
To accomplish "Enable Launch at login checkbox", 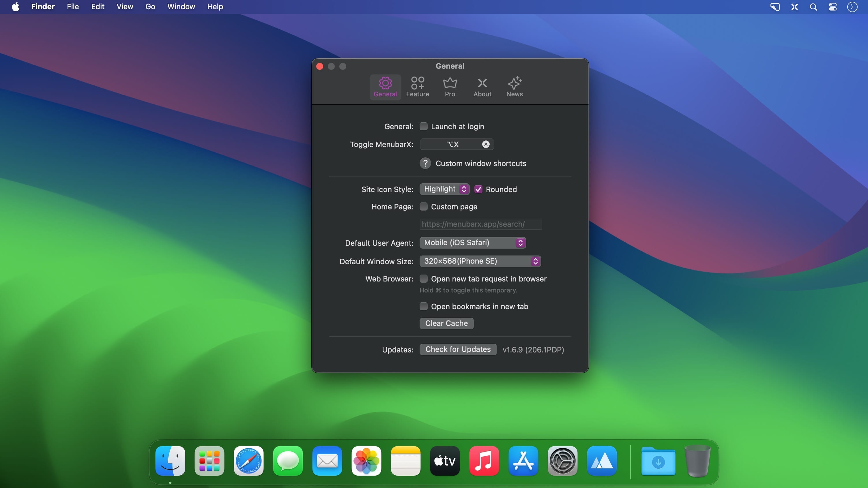I will pos(424,126).
